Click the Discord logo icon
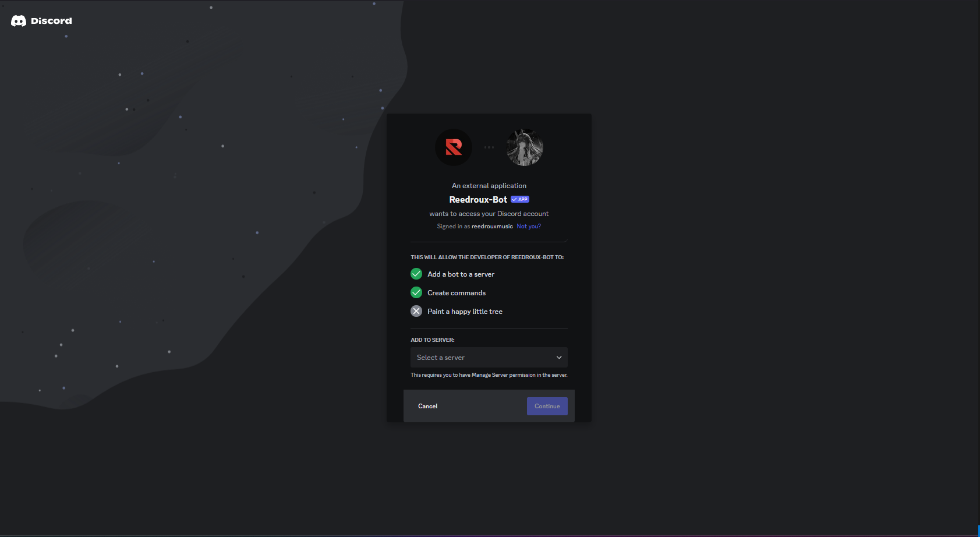The image size is (980, 537). (19, 21)
